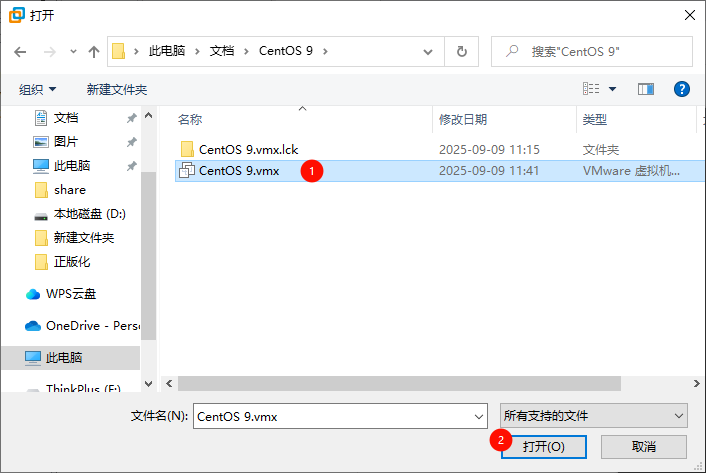
Task: Click the file list horizontal scrollbar thumb
Action: pyautogui.click(x=399, y=383)
